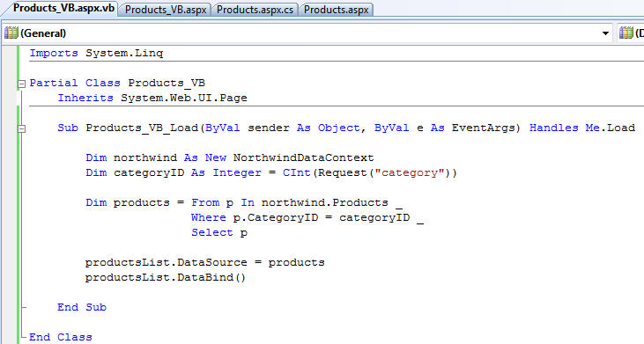The width and height of the screenshot is (644, 344).
Task: Click the CInt conversion function
Action: [297, 172]
